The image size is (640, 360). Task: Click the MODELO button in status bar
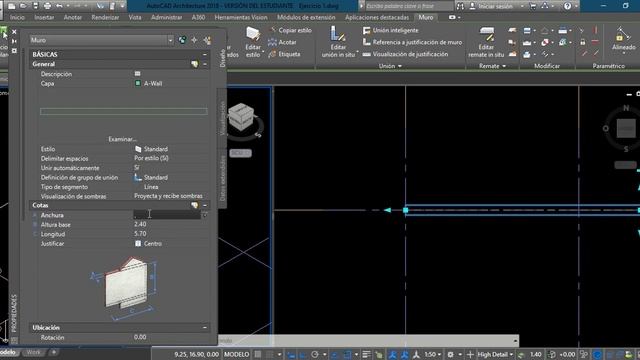tap(236, 354)
